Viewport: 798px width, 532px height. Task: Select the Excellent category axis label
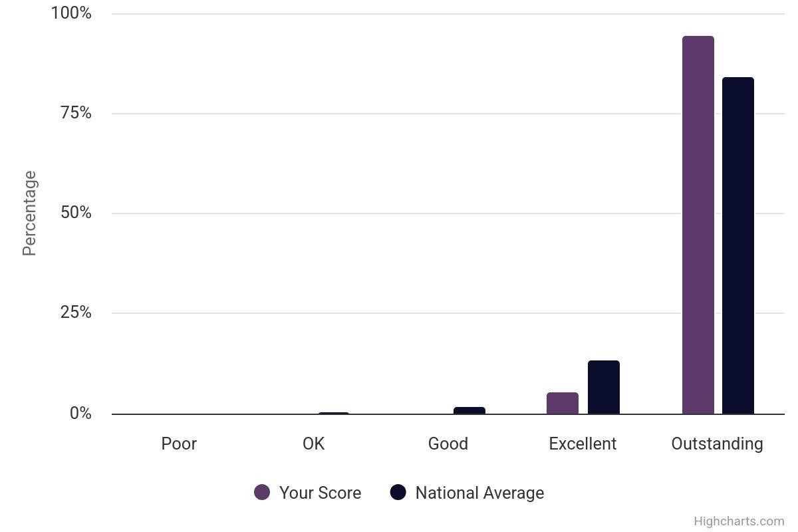583,444
